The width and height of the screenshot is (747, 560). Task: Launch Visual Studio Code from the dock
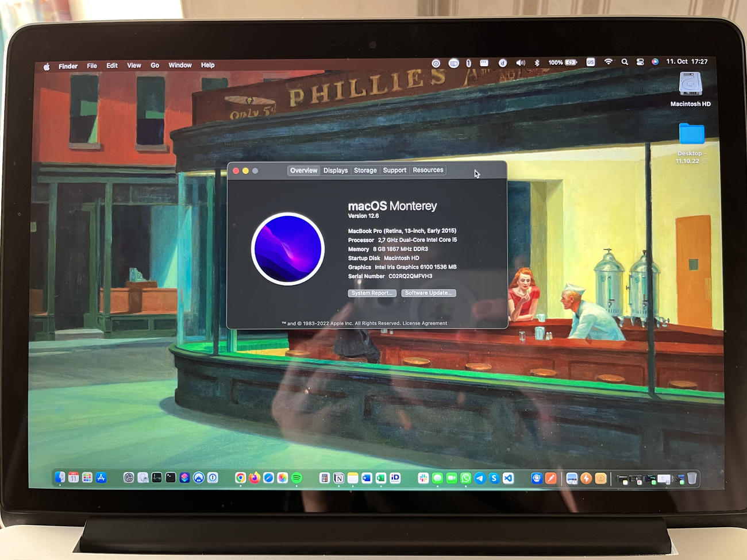508,478
